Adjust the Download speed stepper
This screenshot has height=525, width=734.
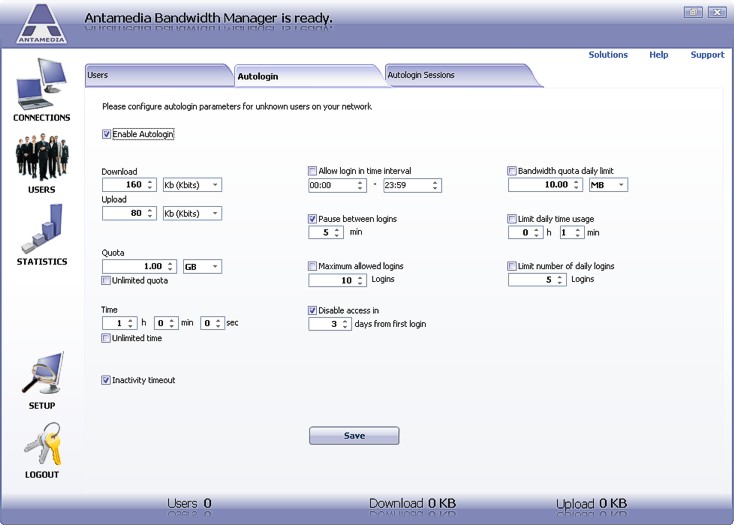150,185
